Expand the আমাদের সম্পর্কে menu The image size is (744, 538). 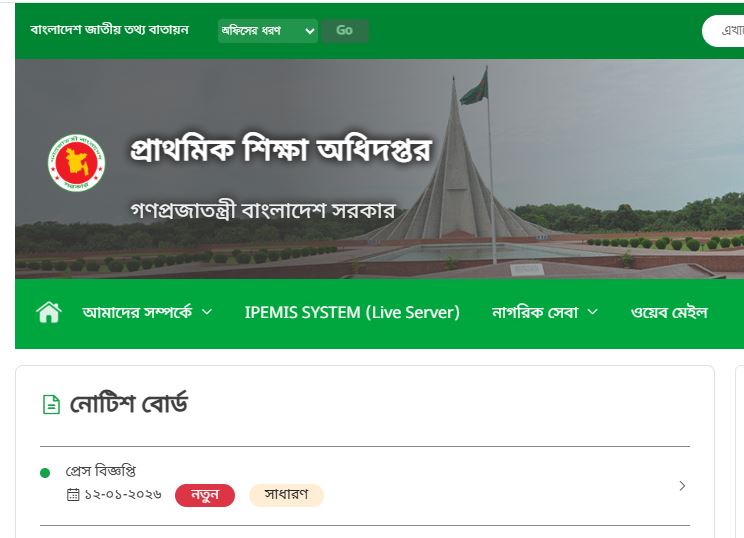(147, 313)
